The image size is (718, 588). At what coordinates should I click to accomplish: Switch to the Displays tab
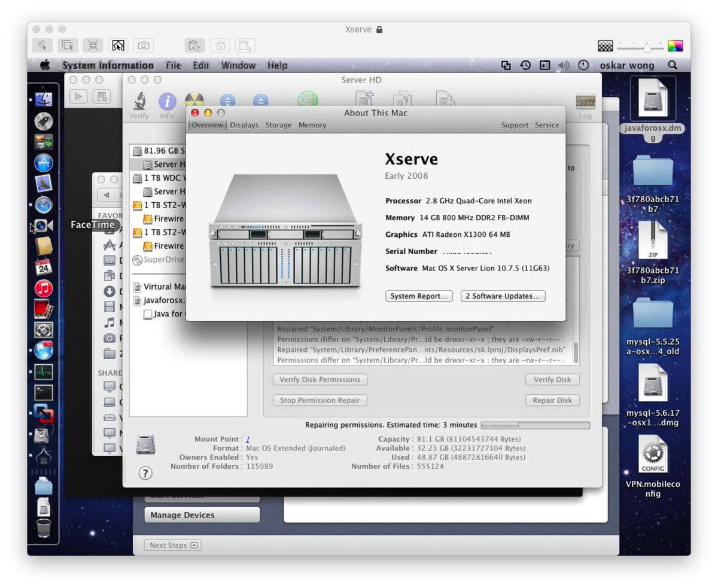[244, 125]
